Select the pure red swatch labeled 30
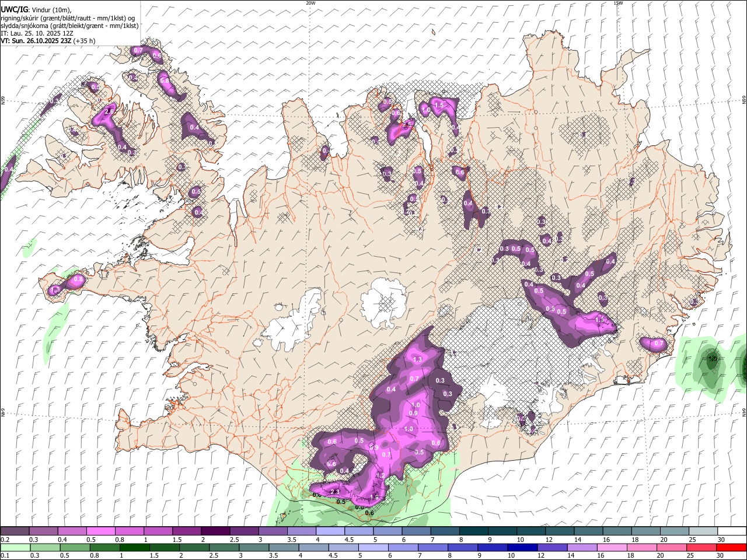The width and height of the screenshot is (747, 560). pos(731,547)
